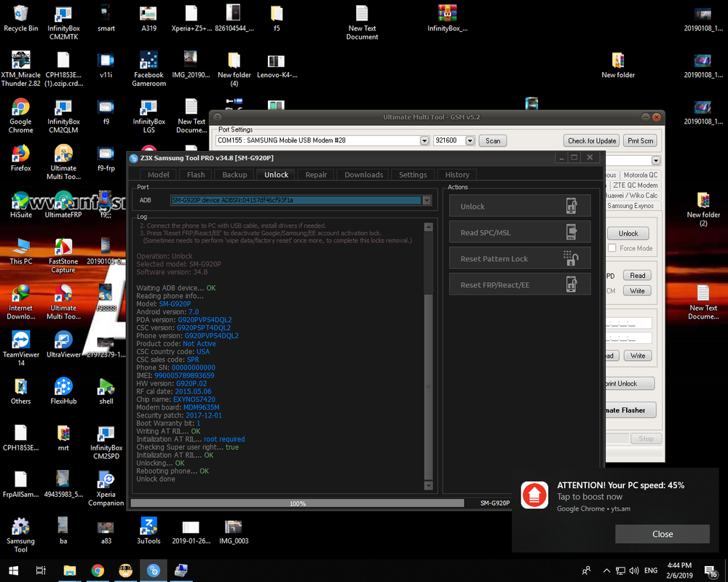Open Windows Start menu

point(13,570)
